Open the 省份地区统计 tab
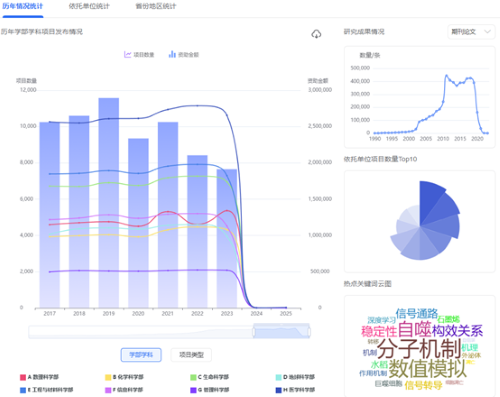The image size is (500, 397). click(156, 6)
